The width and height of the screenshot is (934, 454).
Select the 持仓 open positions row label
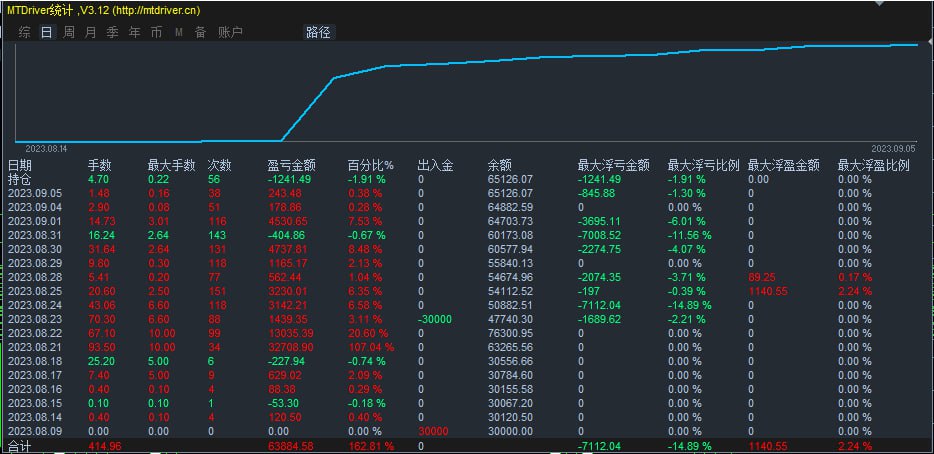pos(20,179)
